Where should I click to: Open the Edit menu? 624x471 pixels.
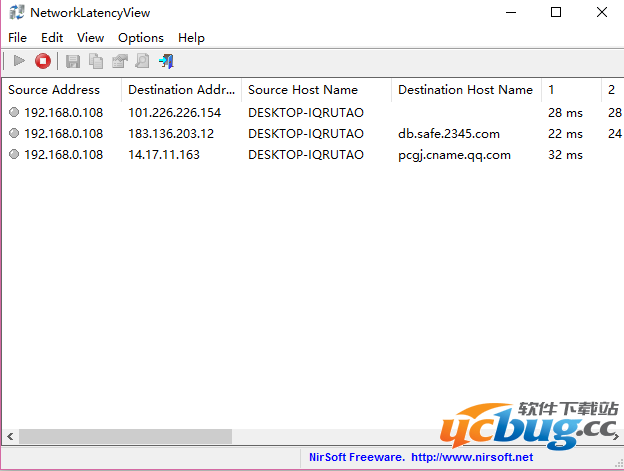click(x=52, y=38)
